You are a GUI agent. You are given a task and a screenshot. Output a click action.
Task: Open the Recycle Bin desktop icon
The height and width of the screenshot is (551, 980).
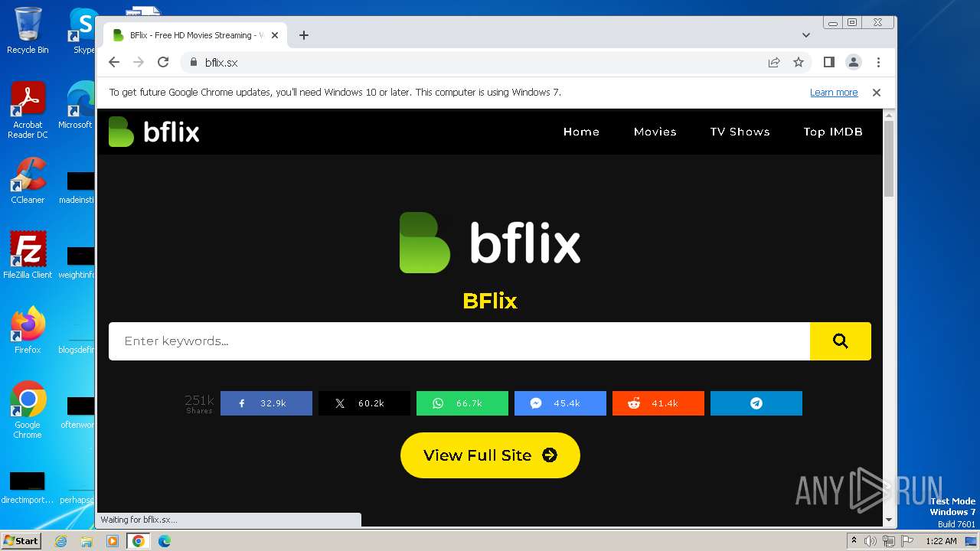coord(28,31)
